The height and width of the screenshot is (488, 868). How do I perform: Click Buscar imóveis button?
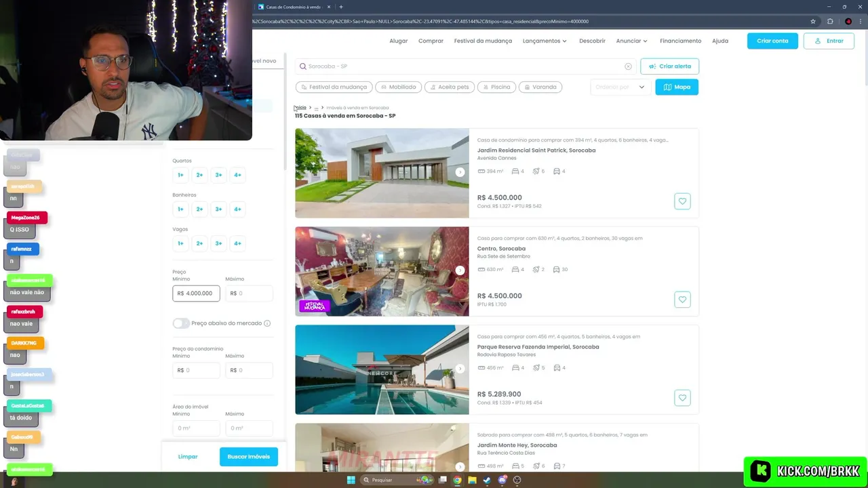click(249, 457)
